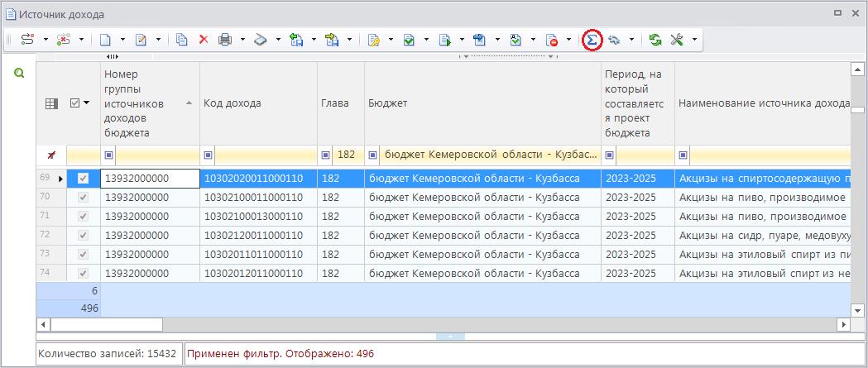Click the Наименование источника дохода column header

(x=763, y=103)
